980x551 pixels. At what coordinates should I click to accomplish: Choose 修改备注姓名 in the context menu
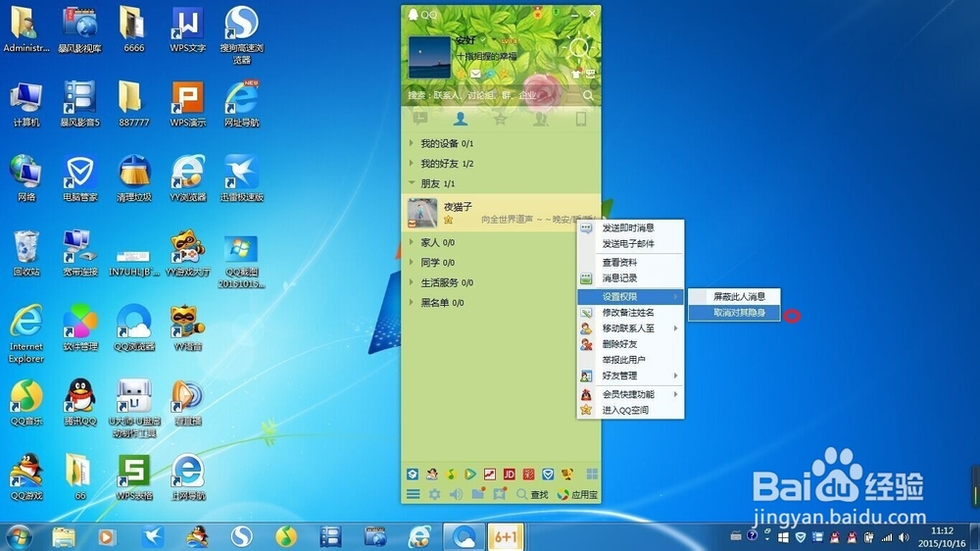(x=630, y=312)
